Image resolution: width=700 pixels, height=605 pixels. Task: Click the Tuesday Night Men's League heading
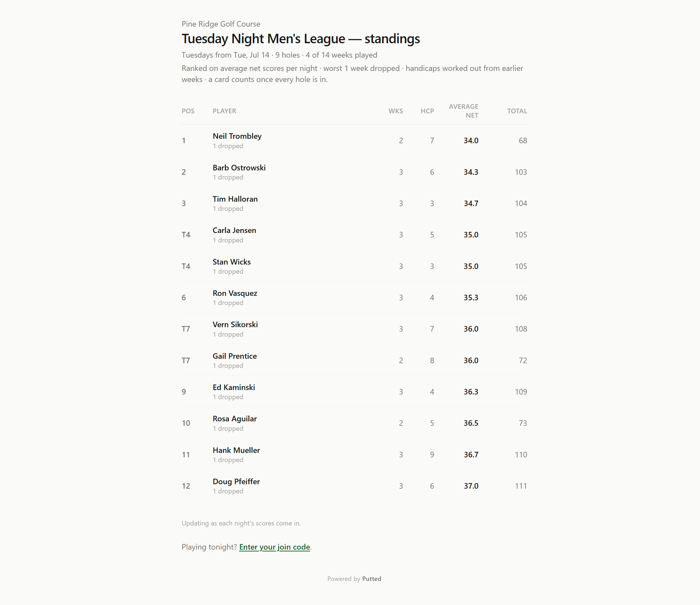301,39
